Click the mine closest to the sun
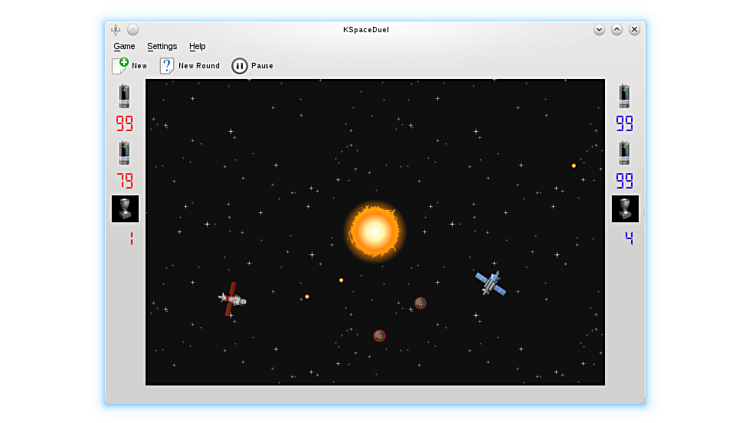 pyautogui.click(x=420, y=303)
